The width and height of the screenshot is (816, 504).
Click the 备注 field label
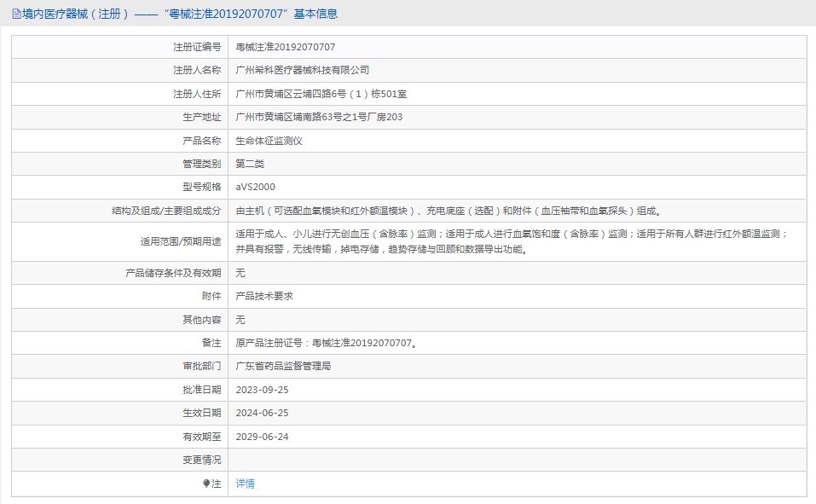tap(211, 343)
